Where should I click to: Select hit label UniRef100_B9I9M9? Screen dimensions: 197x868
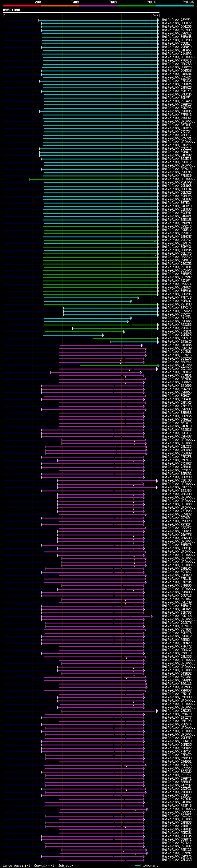176,30
